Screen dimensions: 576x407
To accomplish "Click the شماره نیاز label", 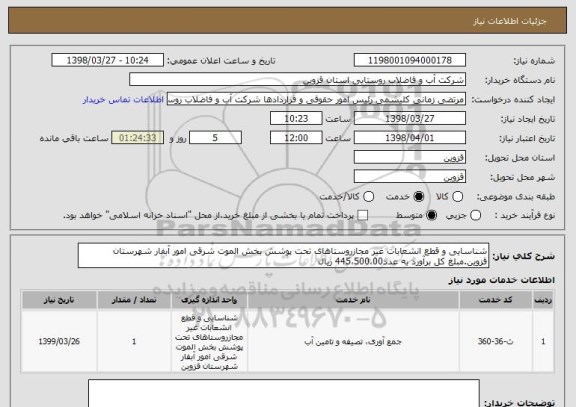I will tap(534, 61).
